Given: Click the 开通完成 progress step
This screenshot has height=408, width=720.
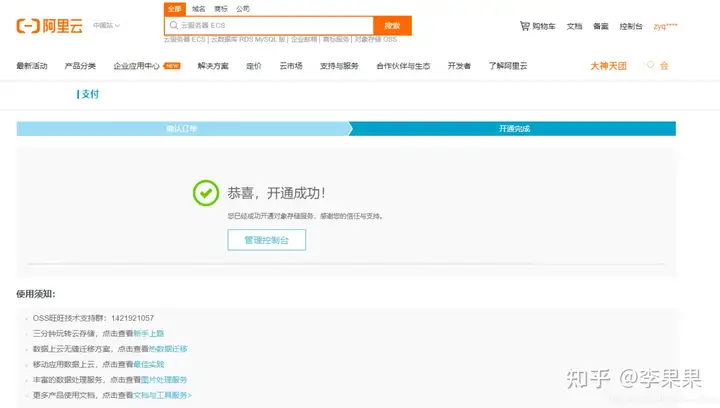Looking at the screenshot, I should 514,129.
